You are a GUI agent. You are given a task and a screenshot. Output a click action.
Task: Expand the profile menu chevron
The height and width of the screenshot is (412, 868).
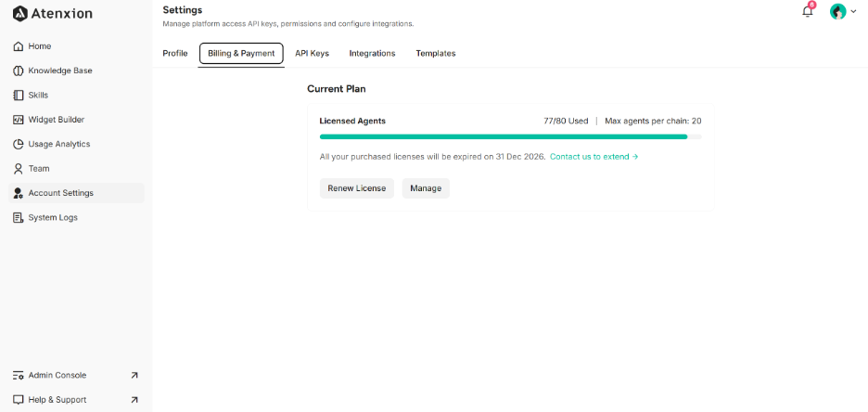point(853,12)
